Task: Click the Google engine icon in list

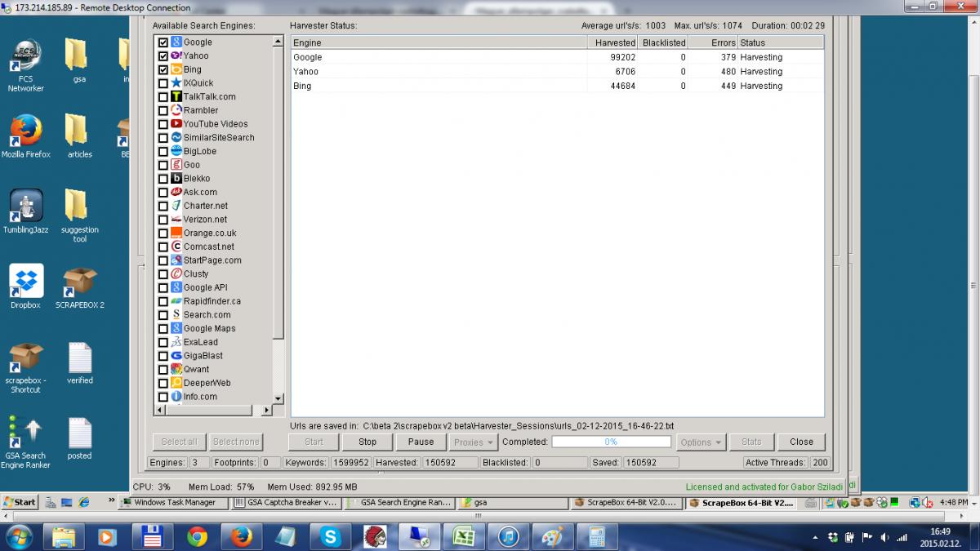Action: pyautogui.click(x=176, y=42)
